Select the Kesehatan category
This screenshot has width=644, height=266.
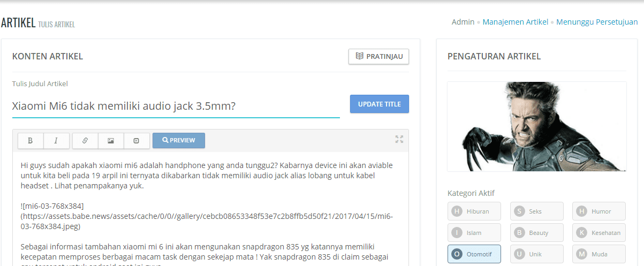tap(599, 233)
